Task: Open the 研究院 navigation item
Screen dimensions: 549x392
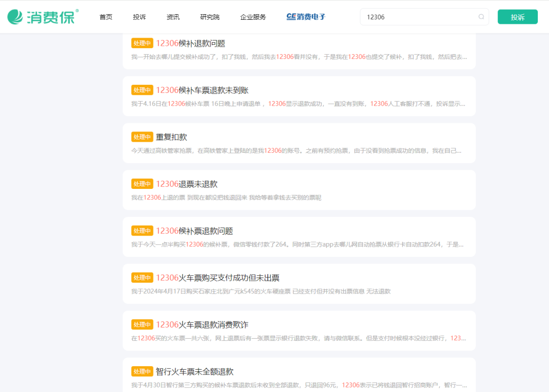Action: [209, 16]
